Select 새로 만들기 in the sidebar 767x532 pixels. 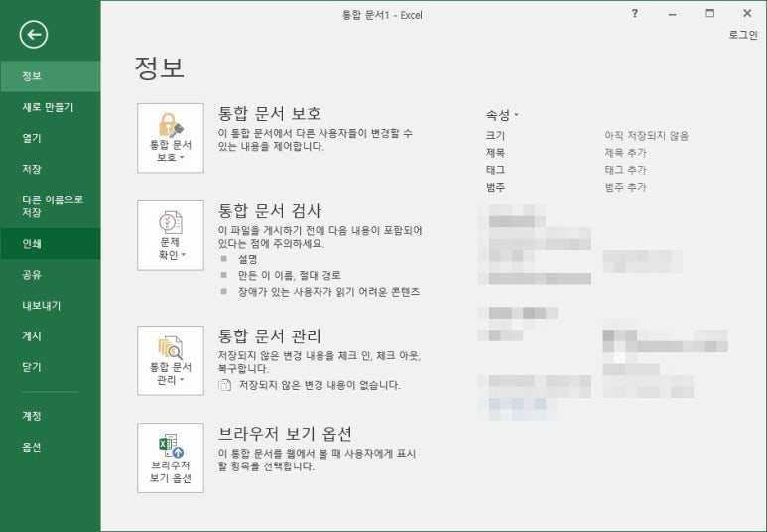point(51,107)
